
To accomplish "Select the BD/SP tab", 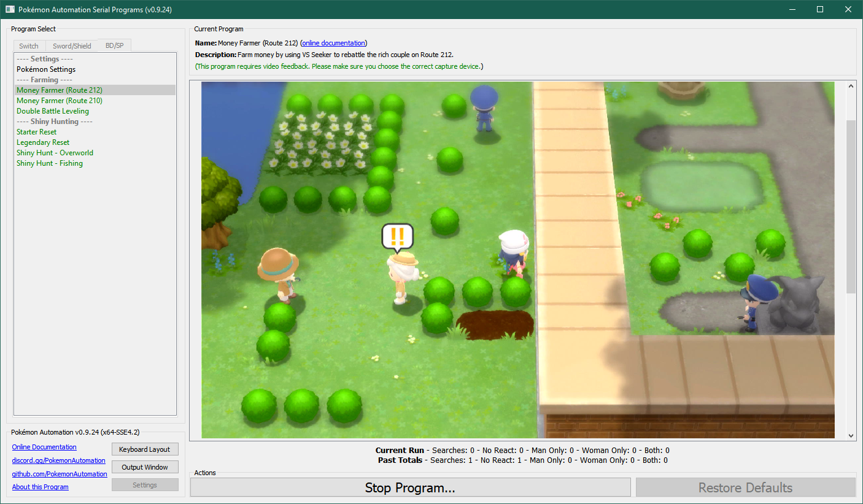I will click(114, 45).
